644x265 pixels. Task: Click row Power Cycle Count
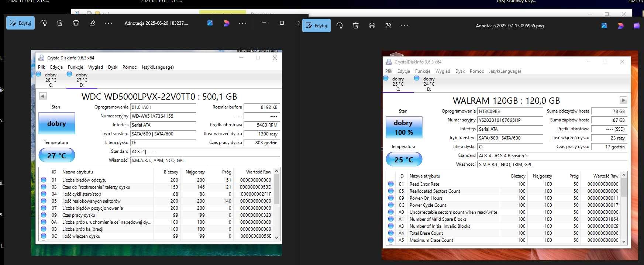[504, 205]
